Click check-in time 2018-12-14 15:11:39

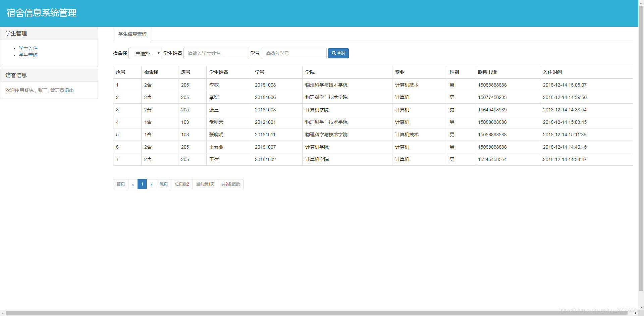pyautogui.click(x=565, y=135)
